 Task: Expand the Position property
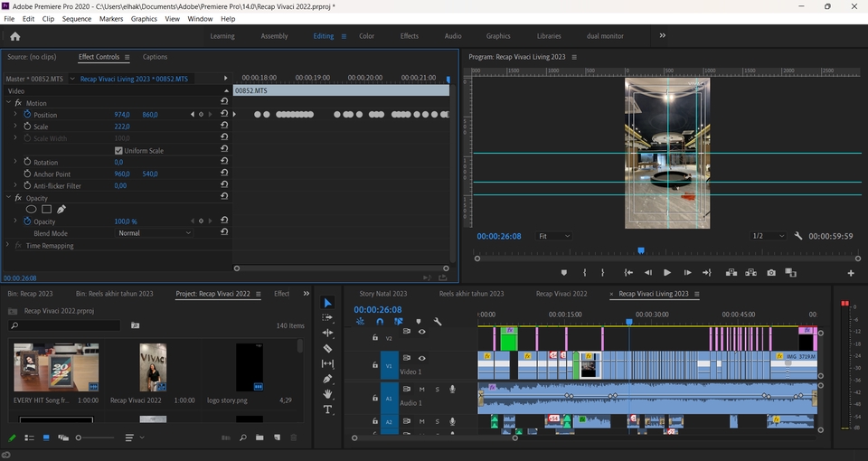tap(15, 114)
